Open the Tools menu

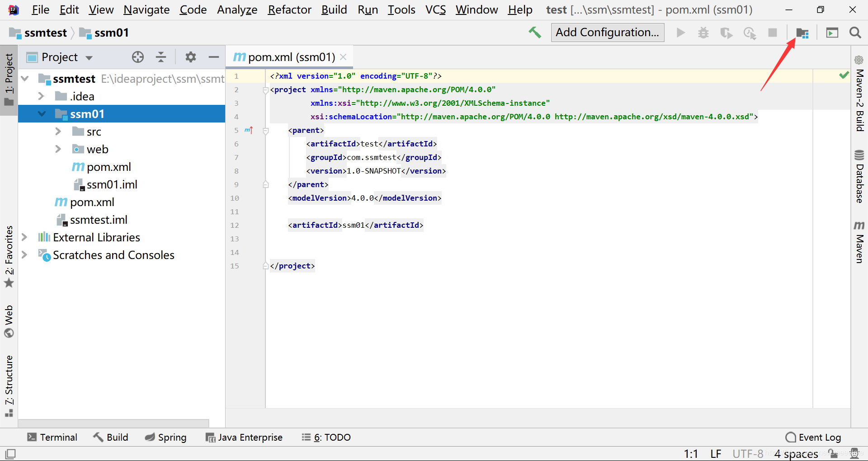tap(401, 9)
